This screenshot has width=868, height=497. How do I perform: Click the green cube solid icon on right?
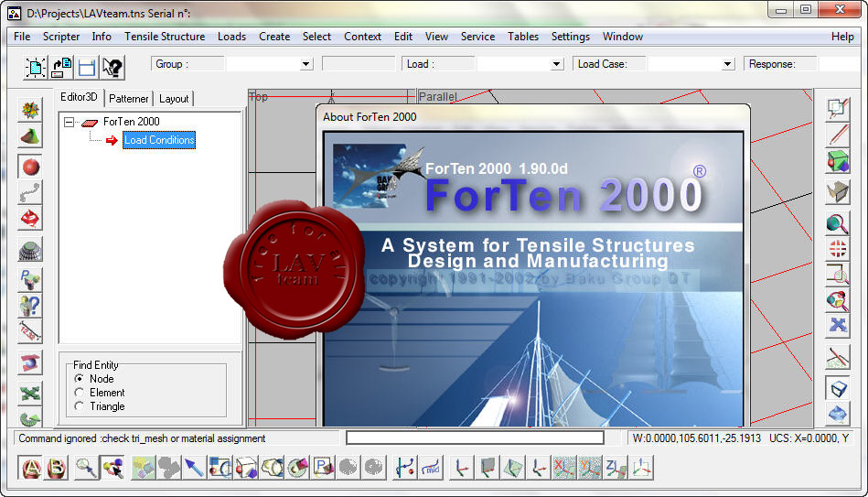[838, 162]
